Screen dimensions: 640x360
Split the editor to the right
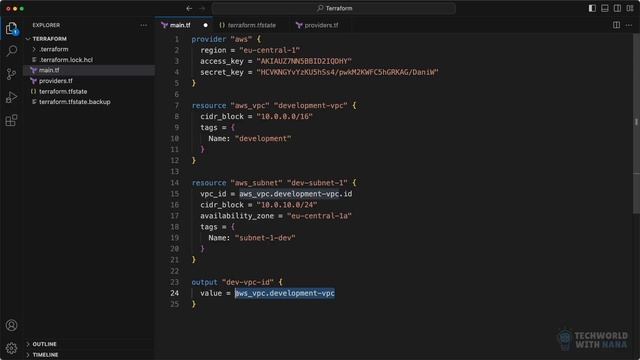(616, 25)
